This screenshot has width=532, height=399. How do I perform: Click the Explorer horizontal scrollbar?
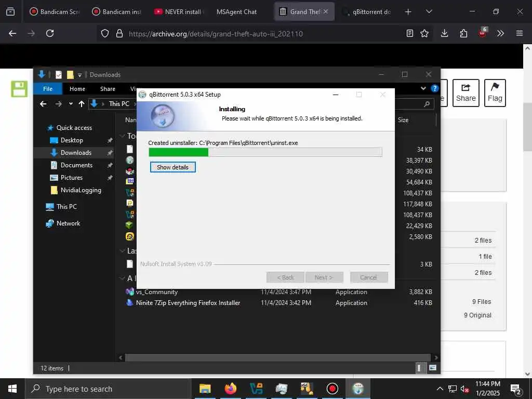coord(277,357)
